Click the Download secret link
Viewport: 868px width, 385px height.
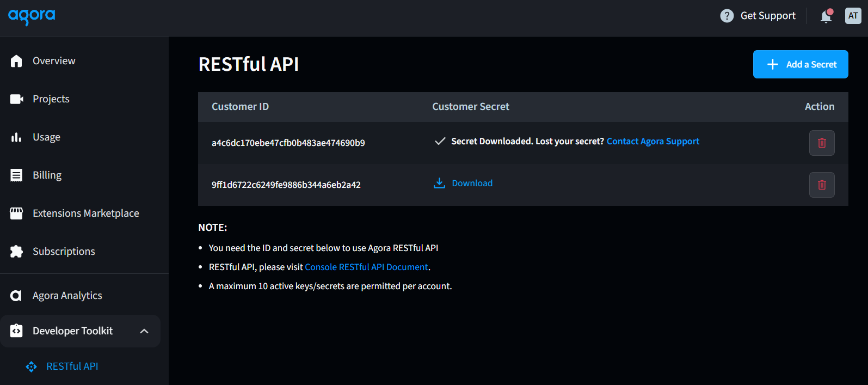pos(472,184)
